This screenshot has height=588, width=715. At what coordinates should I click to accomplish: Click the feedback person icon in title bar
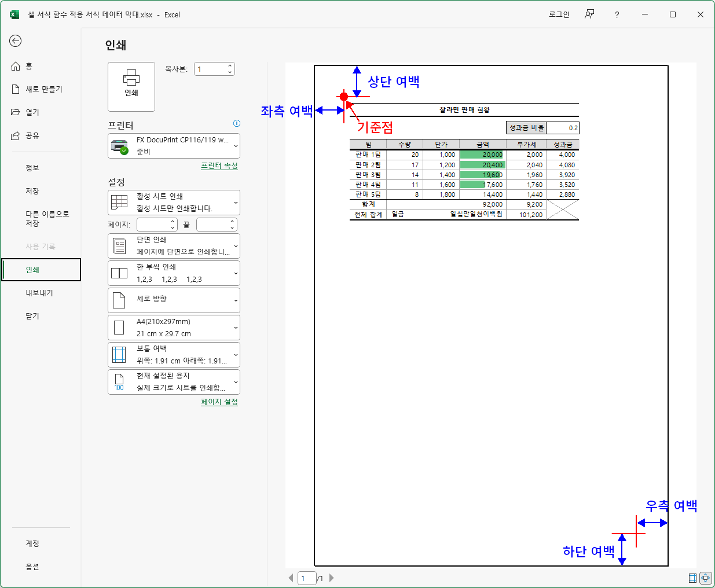point(589,14)
